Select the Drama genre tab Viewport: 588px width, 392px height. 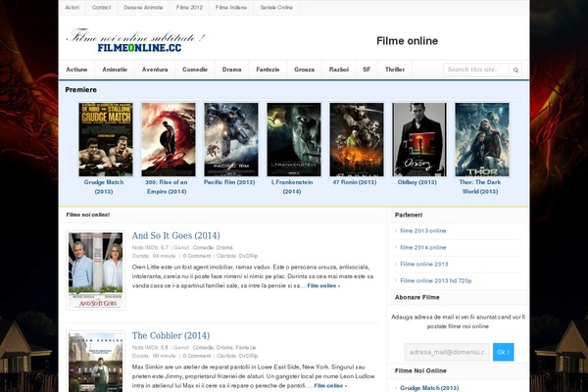[231, 70]
